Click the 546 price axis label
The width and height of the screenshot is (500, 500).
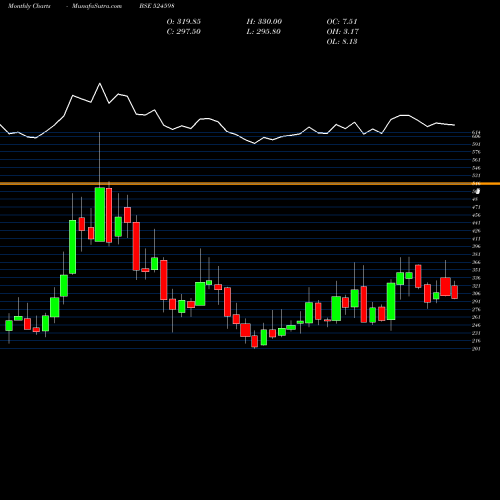coord(476,168)
